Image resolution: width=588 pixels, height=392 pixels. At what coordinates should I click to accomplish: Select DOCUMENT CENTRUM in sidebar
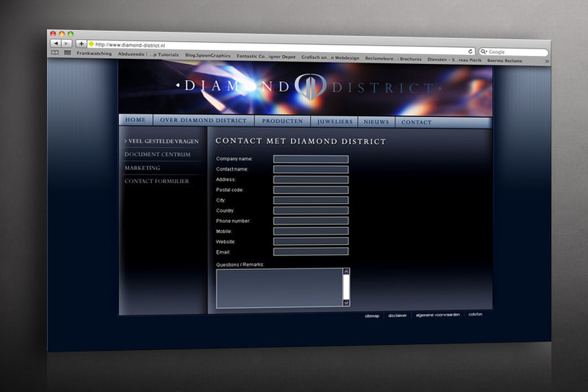(x=157, y=154)
